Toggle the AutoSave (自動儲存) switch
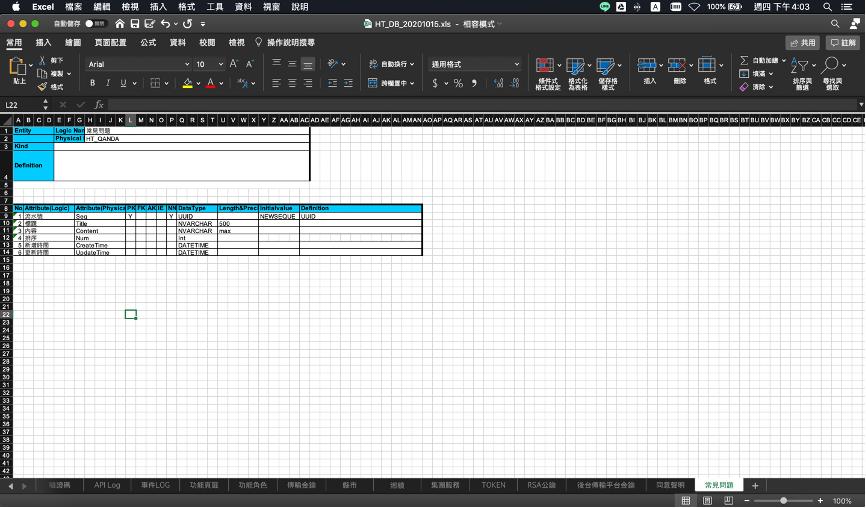The width and height of the screenshot is (866, 508). pyautogui.click(x=95, y=24)
